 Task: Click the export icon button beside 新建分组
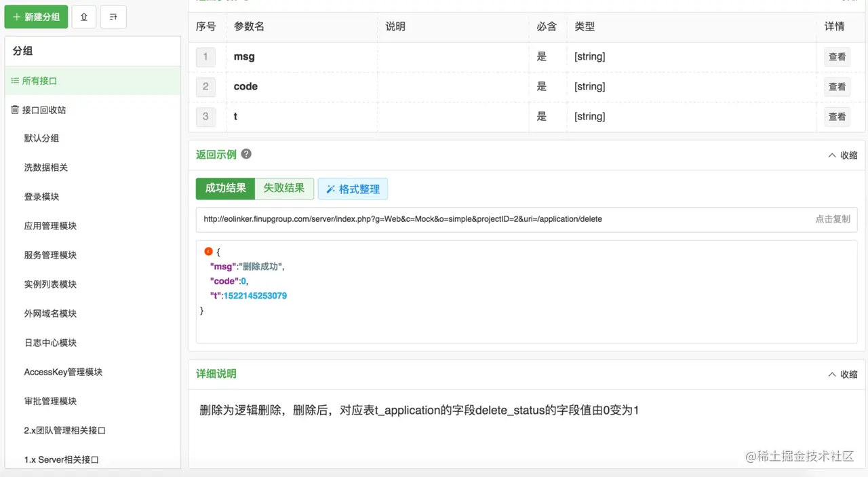[84, 17]
